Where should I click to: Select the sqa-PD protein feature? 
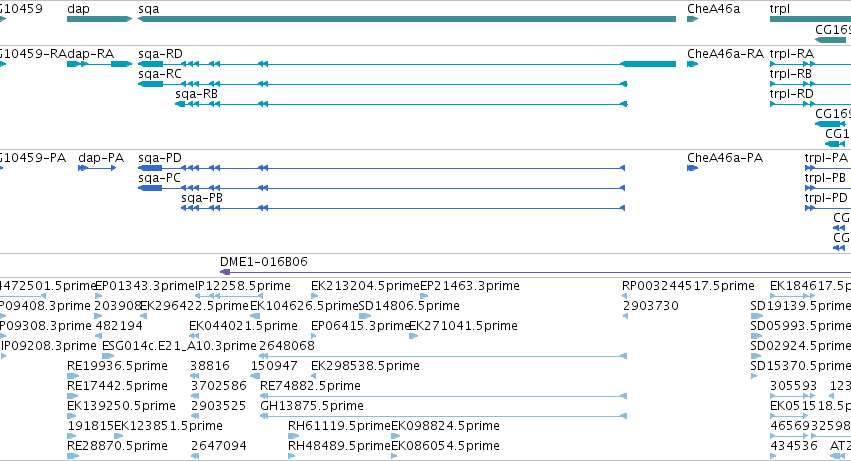[x=382, y=168]
